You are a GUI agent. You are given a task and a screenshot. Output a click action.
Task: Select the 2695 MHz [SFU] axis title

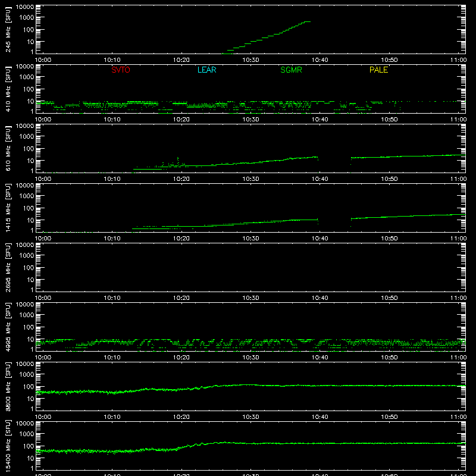pyautogui.click(x=8, y=268)
